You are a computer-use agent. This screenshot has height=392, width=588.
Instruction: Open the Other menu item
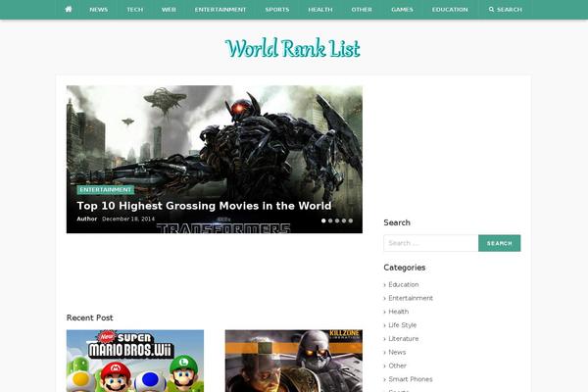[x=362, y=10]
